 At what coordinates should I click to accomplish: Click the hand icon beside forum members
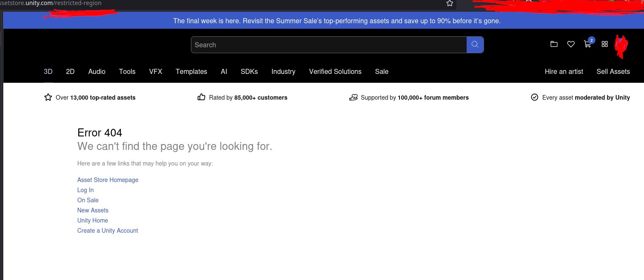click(353, 97)
